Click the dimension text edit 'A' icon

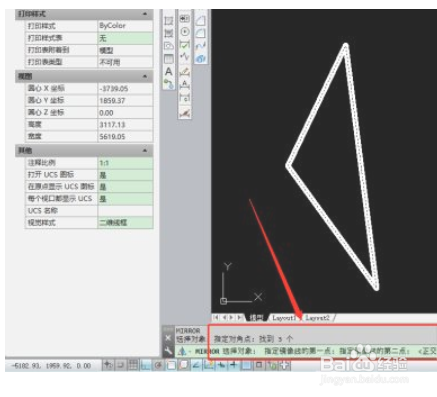point(185,85)
